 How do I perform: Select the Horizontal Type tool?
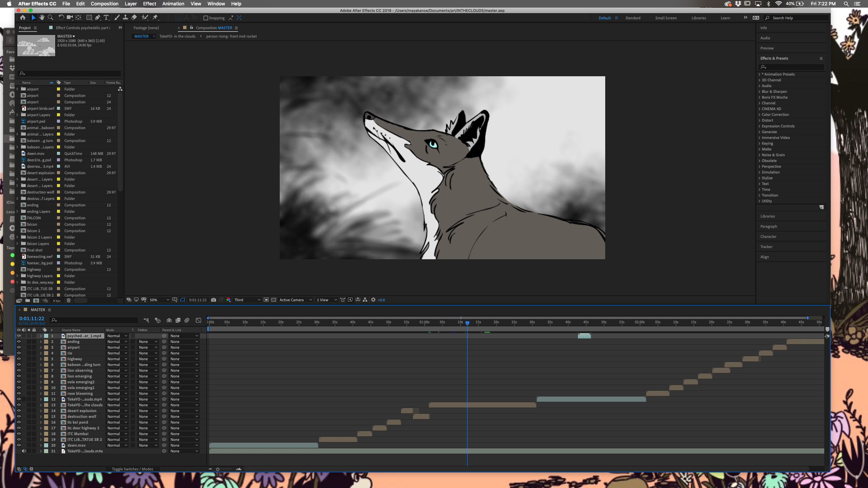106,18
